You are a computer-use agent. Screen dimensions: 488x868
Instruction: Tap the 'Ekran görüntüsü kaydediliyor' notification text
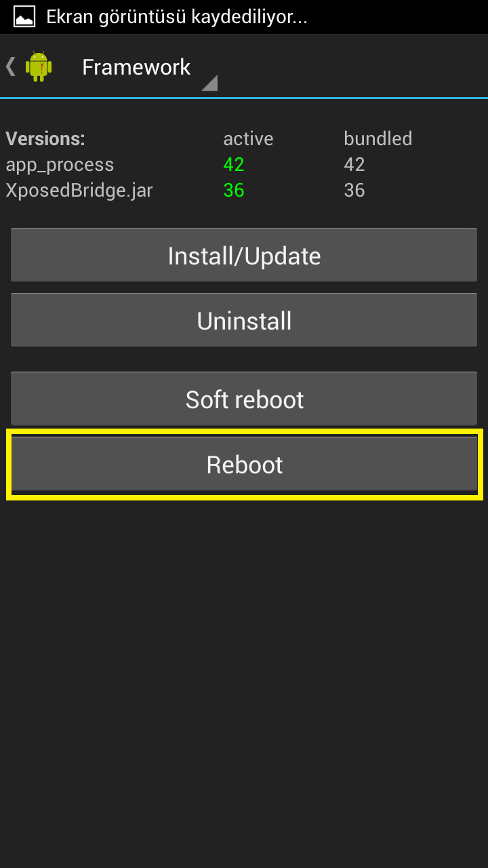177,17
